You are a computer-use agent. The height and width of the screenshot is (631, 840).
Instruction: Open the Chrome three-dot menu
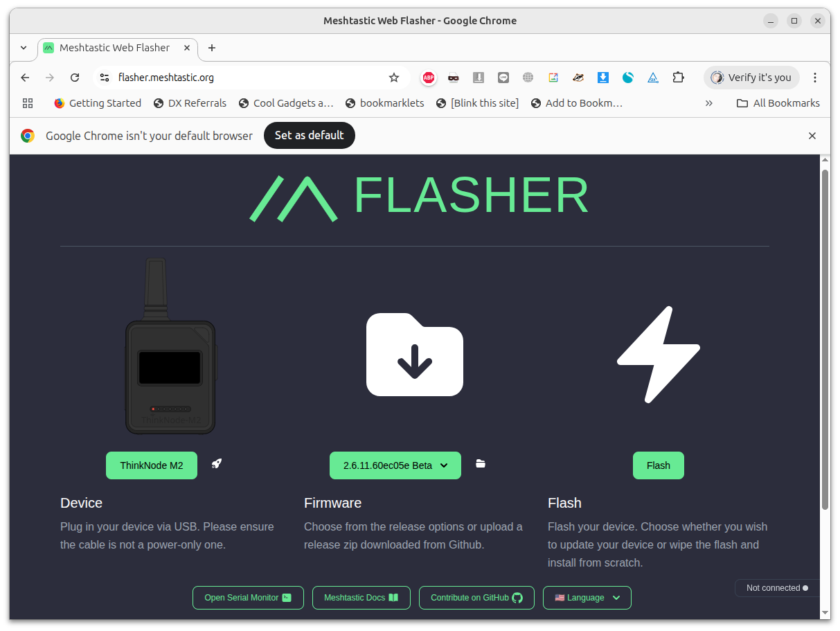(x=815, y=78)
